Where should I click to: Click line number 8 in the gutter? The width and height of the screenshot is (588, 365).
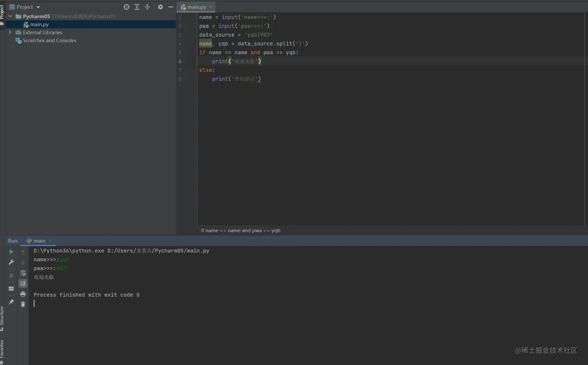click(180, 79)
